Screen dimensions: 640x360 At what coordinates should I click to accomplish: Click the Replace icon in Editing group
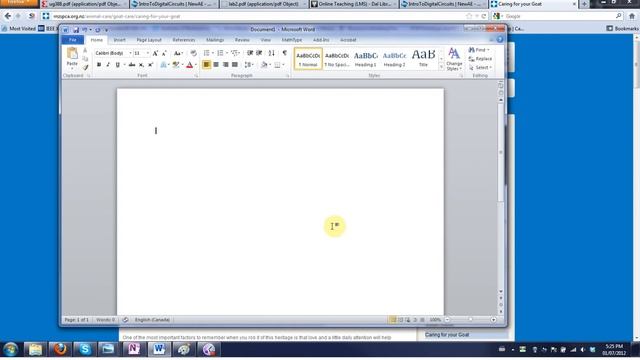pos(480,59)
